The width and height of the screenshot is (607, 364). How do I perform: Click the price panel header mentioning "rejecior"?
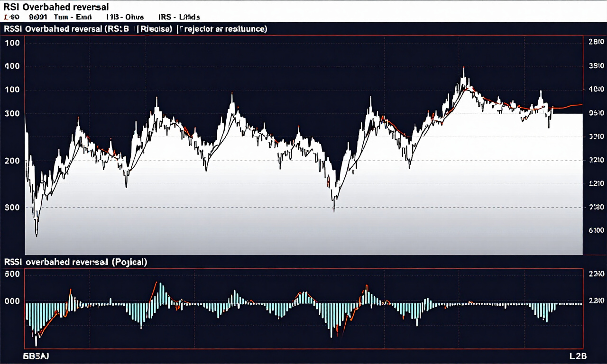(135, 29)
